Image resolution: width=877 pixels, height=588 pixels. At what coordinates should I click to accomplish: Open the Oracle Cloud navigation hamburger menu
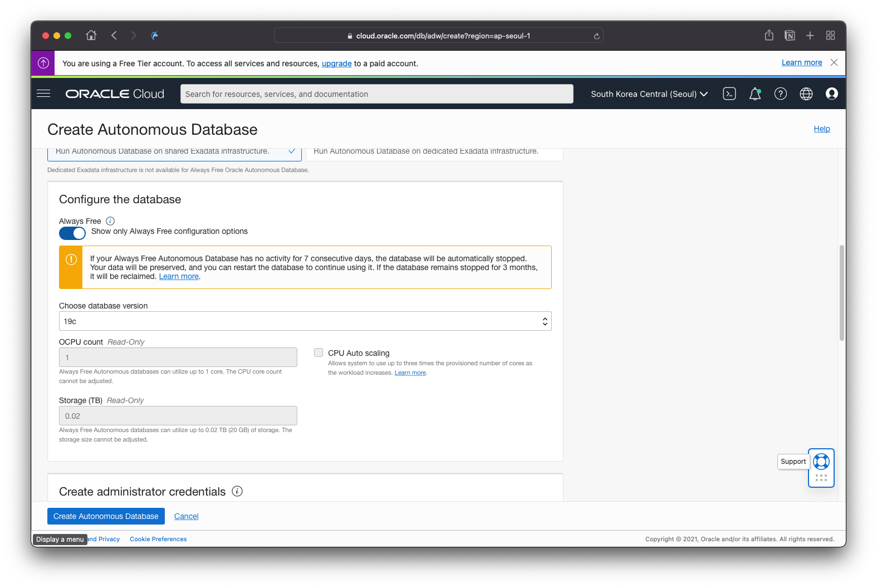43,94
